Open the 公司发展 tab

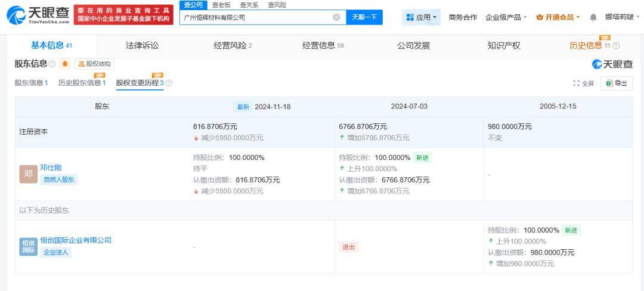point(414,45)
